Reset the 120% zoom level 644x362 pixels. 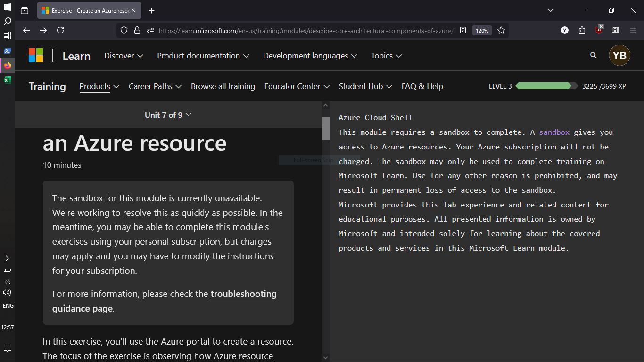[x=482, y=30]
